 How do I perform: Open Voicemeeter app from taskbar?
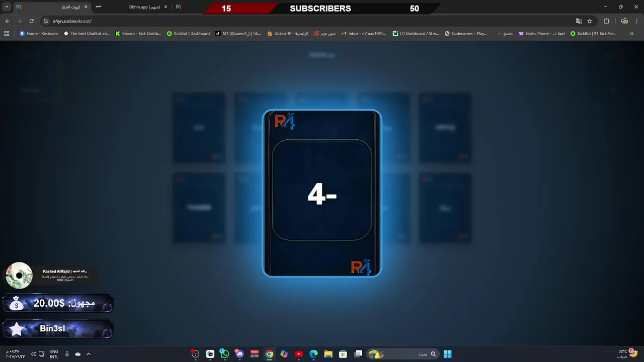point(255,354)
